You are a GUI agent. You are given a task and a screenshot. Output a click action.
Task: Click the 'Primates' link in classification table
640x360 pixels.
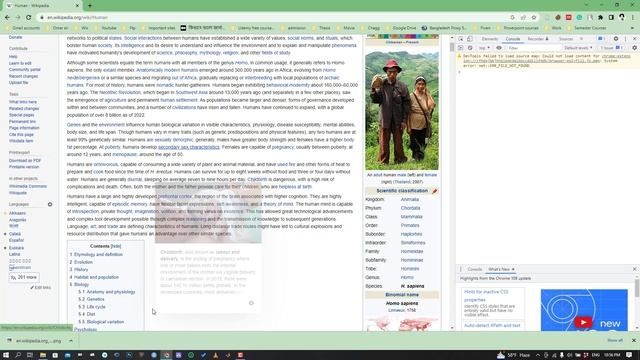pos(410,225)
